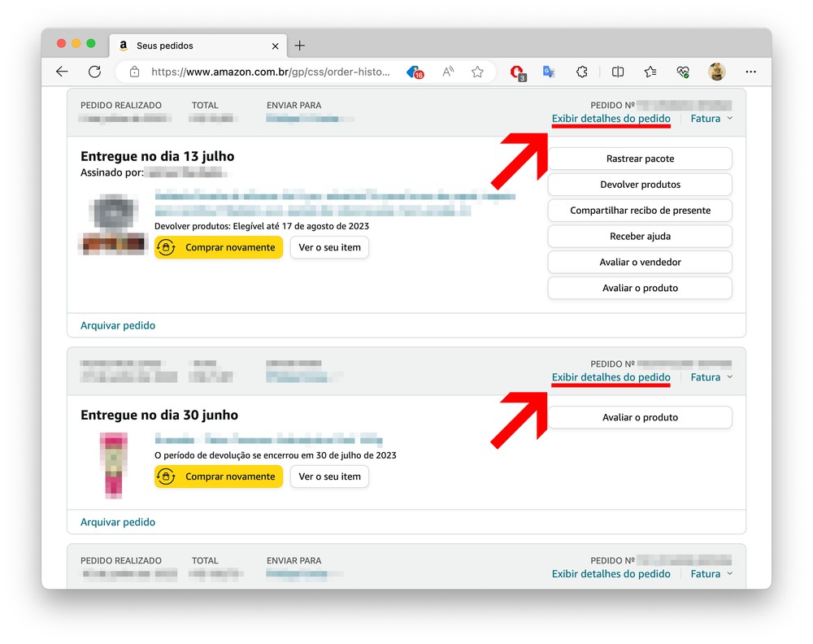Open the Read Aloud icon in address bar

pos(448,72)
